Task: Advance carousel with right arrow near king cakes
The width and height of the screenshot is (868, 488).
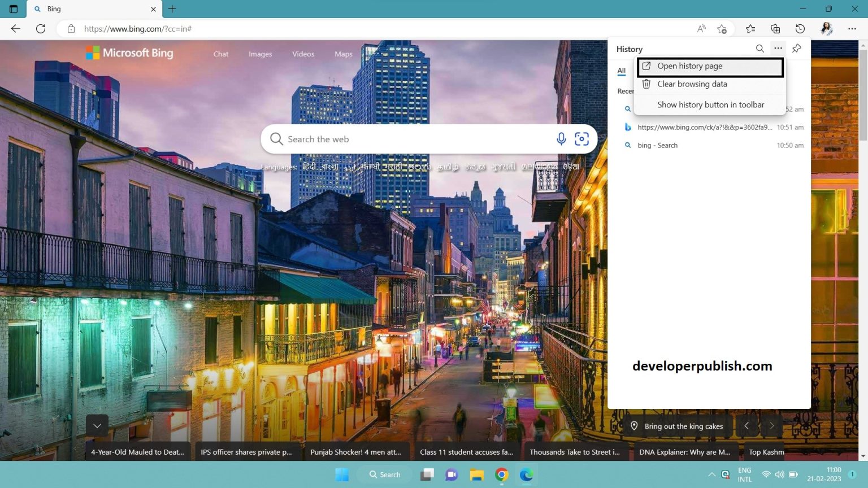Action: (772, 426)
